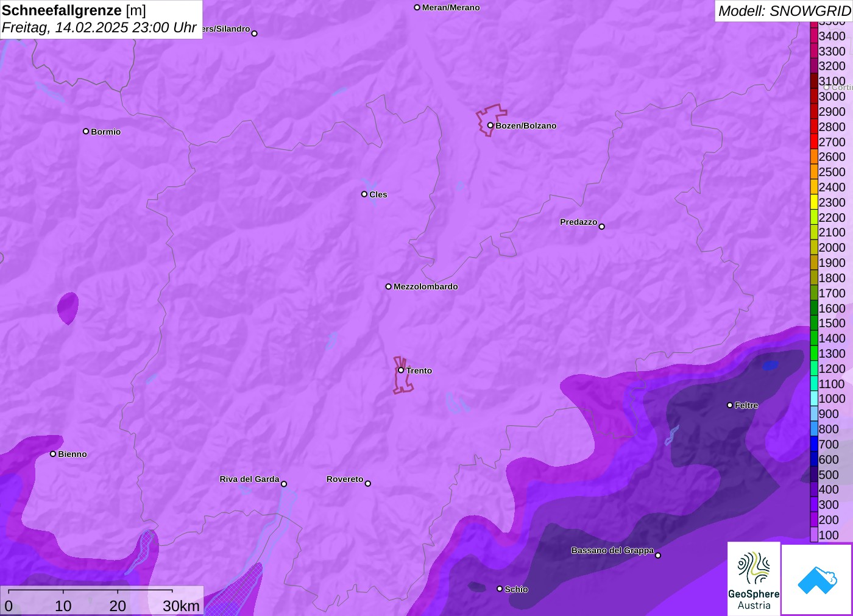Pick the 500 m legend color swatch

[x=814, y=475]
